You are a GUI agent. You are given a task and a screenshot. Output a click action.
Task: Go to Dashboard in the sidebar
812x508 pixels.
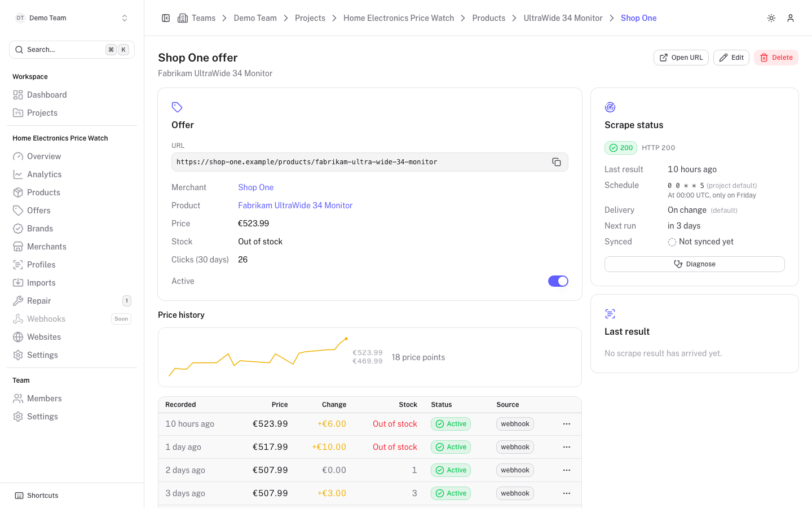(x=72, y=95)
